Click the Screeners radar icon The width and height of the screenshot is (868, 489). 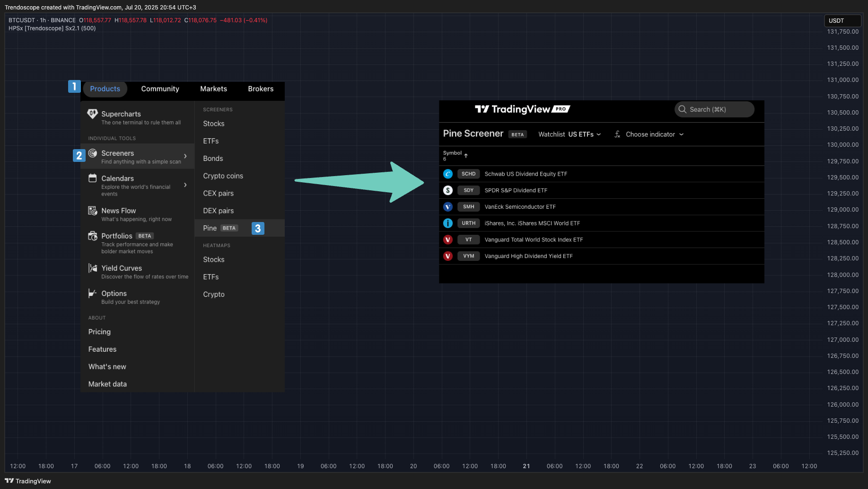(x=93, y=153)
